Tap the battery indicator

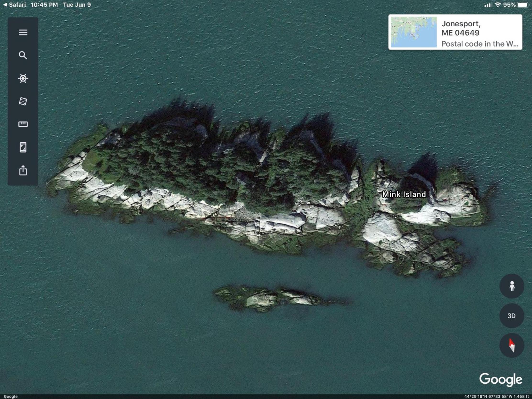(x=523, y=5)
